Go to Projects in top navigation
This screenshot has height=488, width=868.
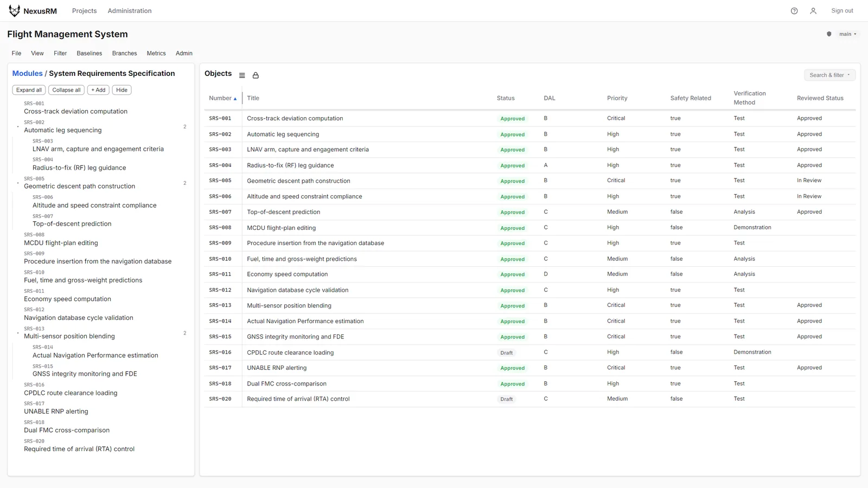(84, 11)
